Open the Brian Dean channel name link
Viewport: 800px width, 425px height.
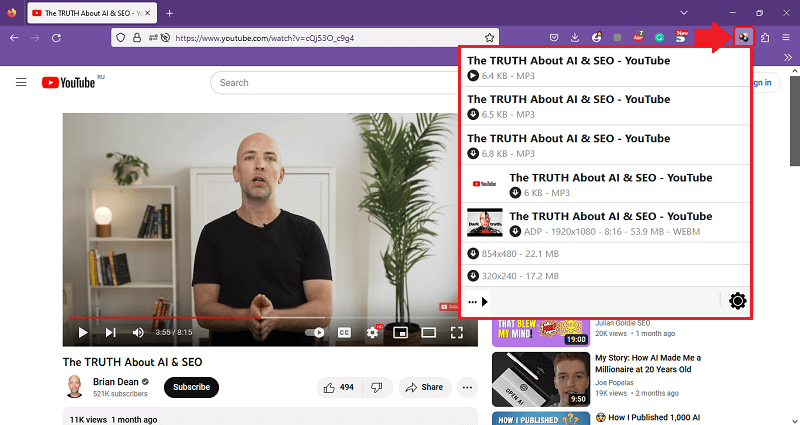(116, 382)
